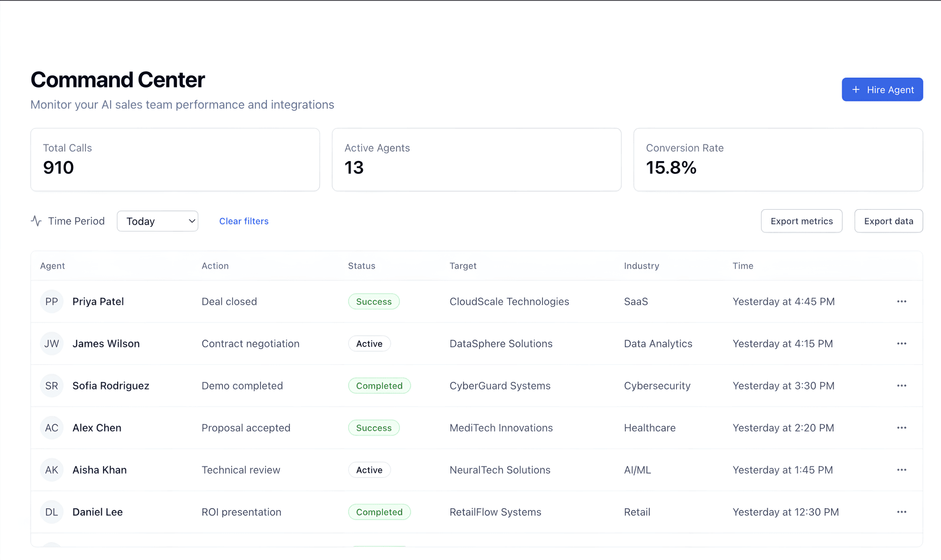The width and height of the screenshot is (941, 560).
Task: Click James Wilson's JW avatar
Action: tap(51, 343)
